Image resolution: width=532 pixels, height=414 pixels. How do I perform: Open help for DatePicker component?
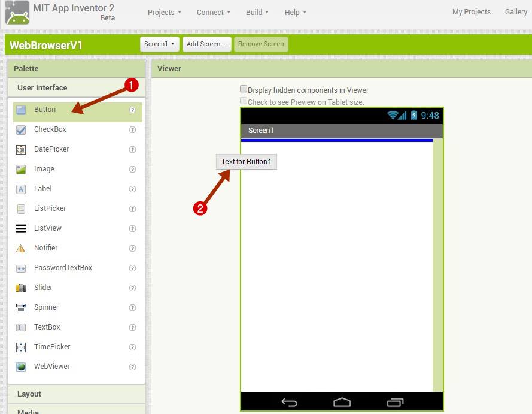[x=132, y=149]
